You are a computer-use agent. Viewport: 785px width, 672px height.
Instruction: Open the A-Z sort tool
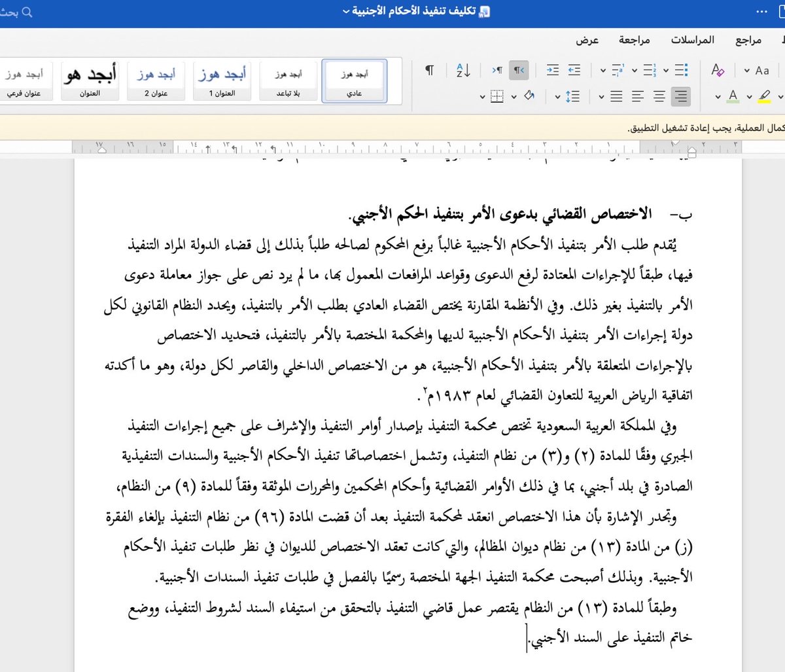tap(463, 70)
